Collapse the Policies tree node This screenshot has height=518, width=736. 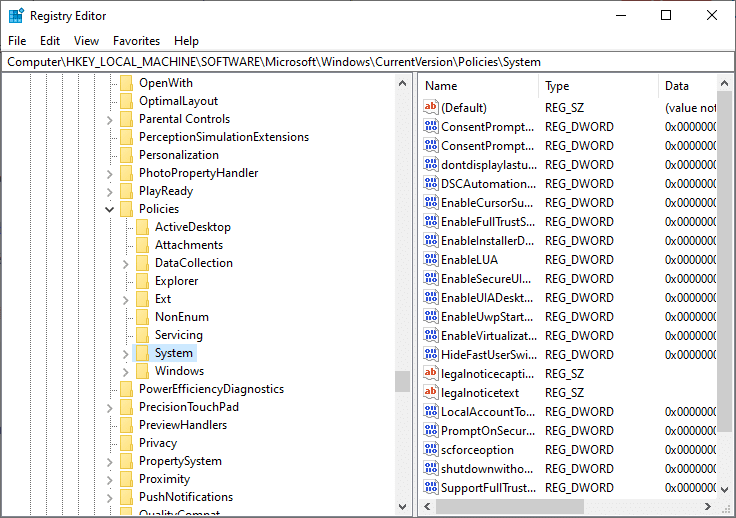point(109,209)
